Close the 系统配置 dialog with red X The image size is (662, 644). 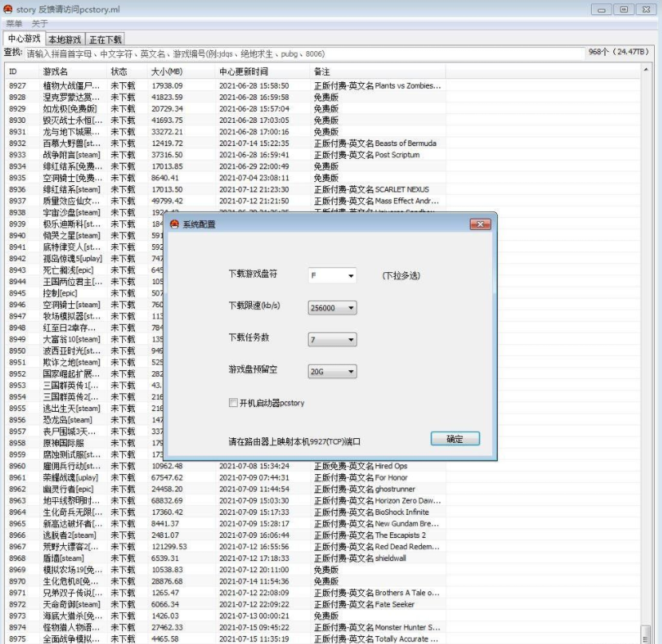click(479, 225)
